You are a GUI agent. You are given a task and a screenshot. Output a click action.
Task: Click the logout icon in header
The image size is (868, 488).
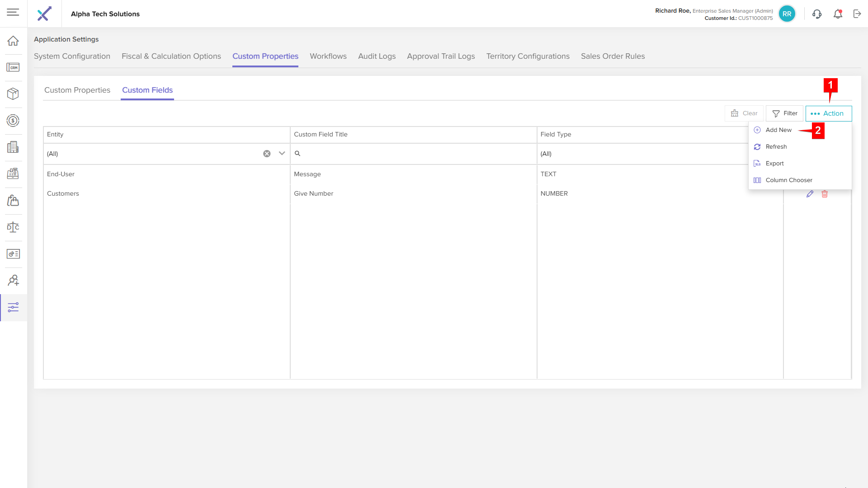(x=857, y=14)
